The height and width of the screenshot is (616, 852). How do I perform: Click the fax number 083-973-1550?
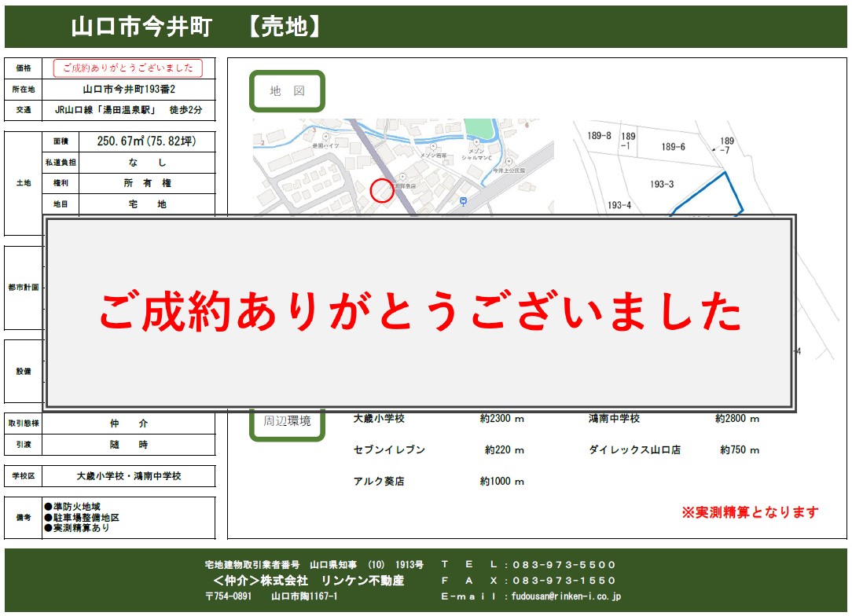click(x=564, y=581)
